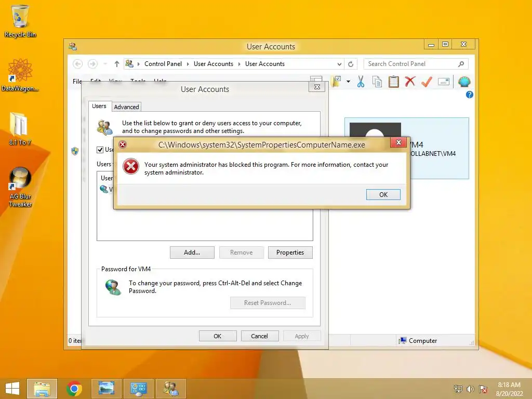The width and height of the screenshot is (532, 399).
Task: Click the Email envelope toolbar icon
Action: coord(444,82)
